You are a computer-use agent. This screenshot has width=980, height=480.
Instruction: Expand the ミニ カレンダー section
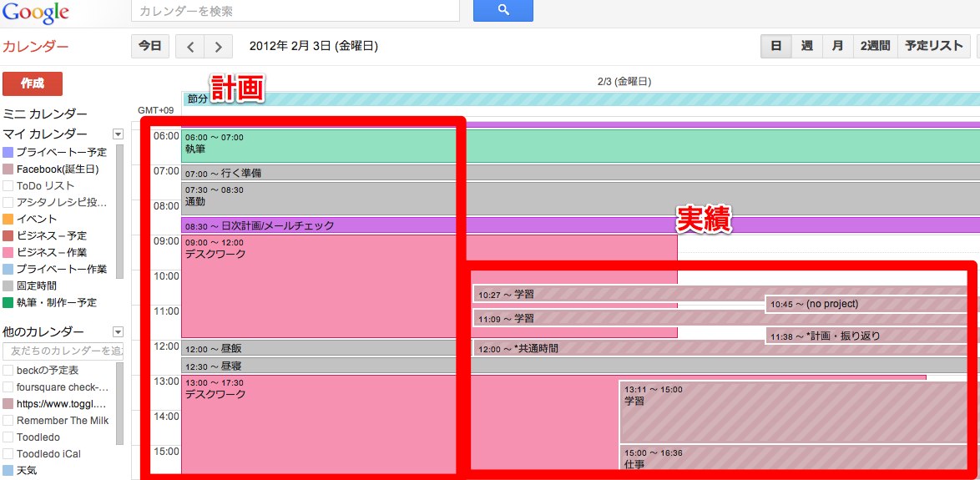45,114
